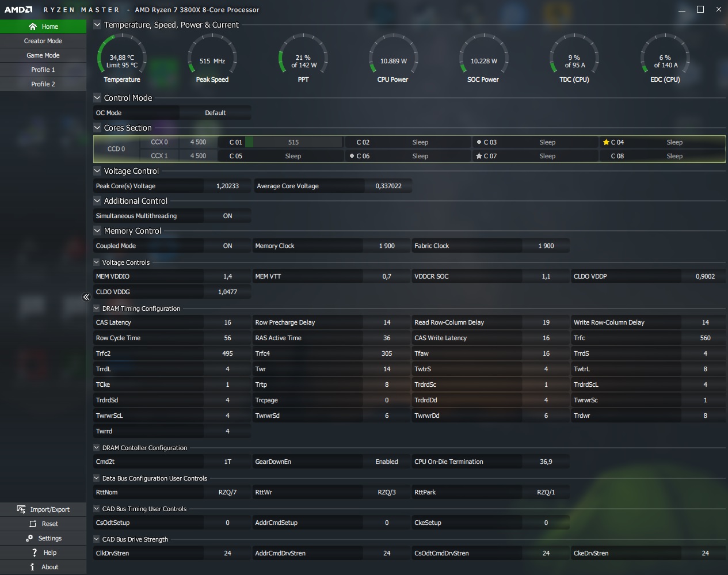Open Help from sidebar label
728x575 pixels.
[50, 553]
